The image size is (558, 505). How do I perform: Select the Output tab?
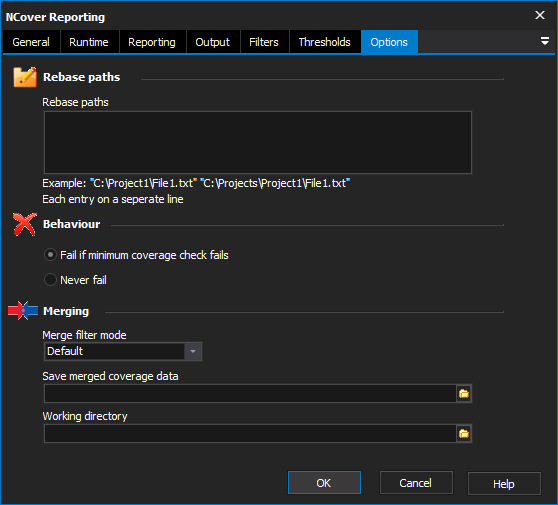(213, 42)
